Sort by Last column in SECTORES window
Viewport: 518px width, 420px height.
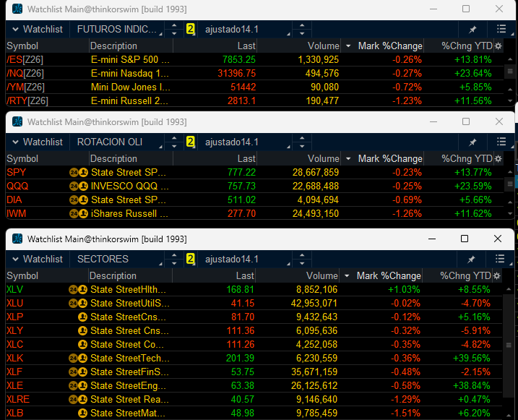click(245, 275)
